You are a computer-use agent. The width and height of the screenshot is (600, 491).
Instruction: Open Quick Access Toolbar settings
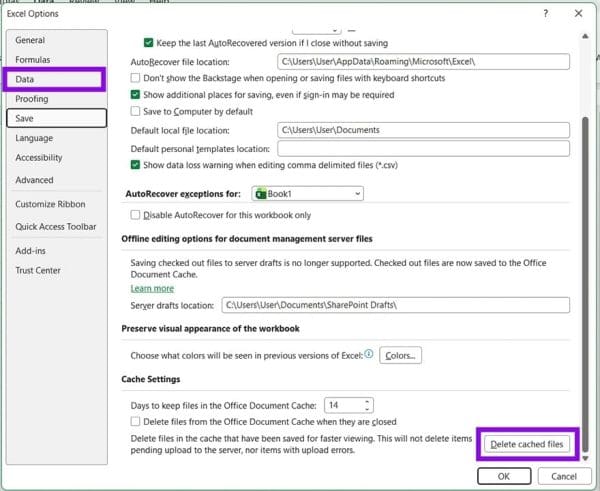coord(55,227)
